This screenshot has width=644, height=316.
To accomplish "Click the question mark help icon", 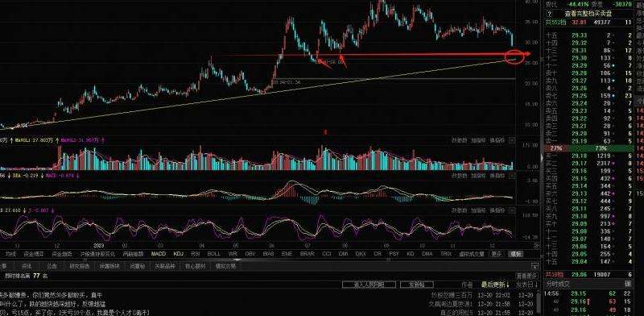I will pos(549,14).
